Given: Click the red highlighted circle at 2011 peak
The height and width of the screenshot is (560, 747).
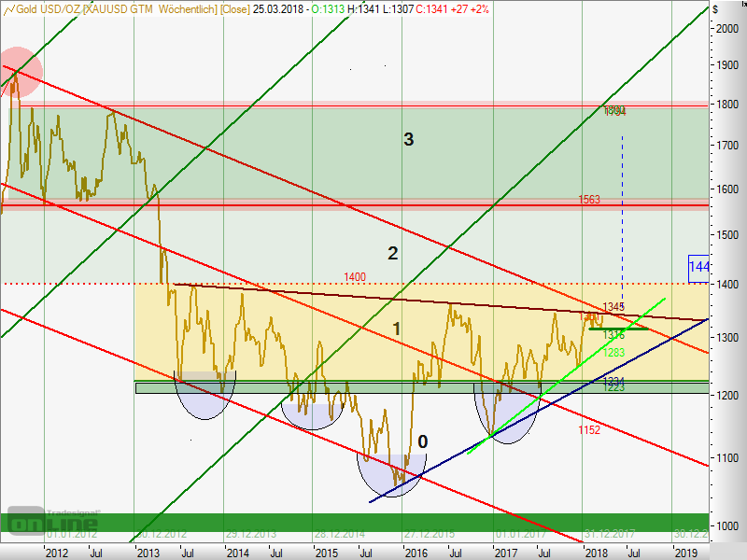Looking at the screenshot, I should [x=19, y=72].
